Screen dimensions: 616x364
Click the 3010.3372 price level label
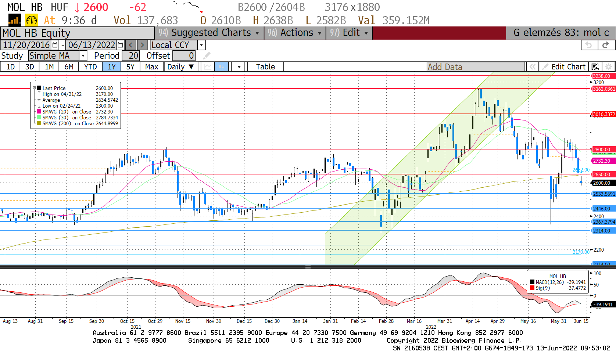(x=604, y=114)
